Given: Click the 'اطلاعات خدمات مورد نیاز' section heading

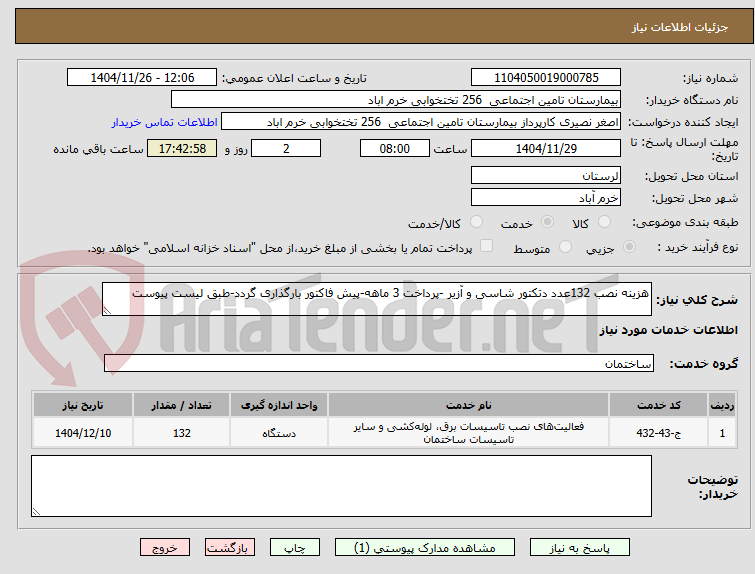Looking at the screenshot, I should tap(668, 330).
